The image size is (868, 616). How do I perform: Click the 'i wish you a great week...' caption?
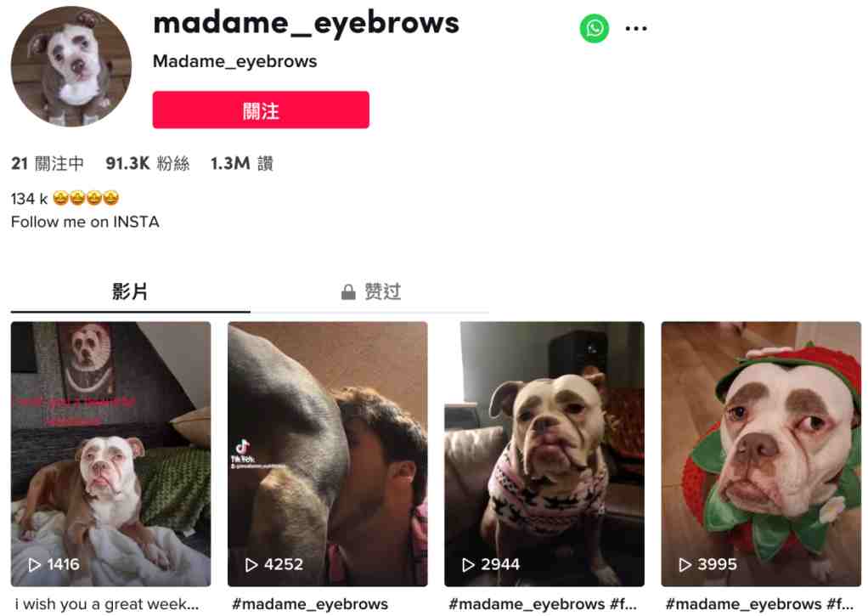pos(107,604)
